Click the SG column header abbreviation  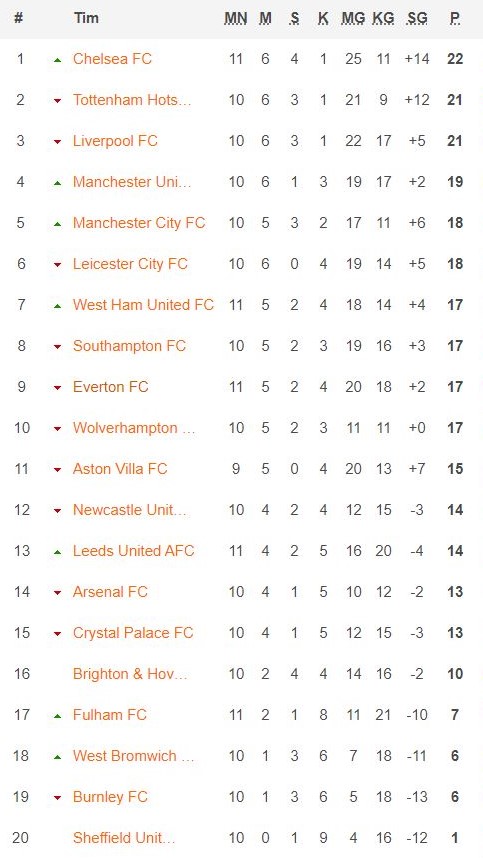(x=417, y=18)
